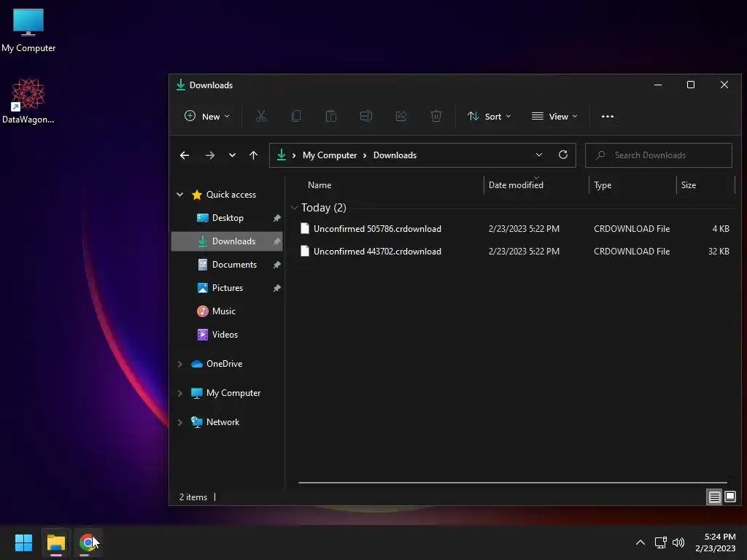Go back with the left arrow
747x560 pixels.
click(x=185, y=155)
